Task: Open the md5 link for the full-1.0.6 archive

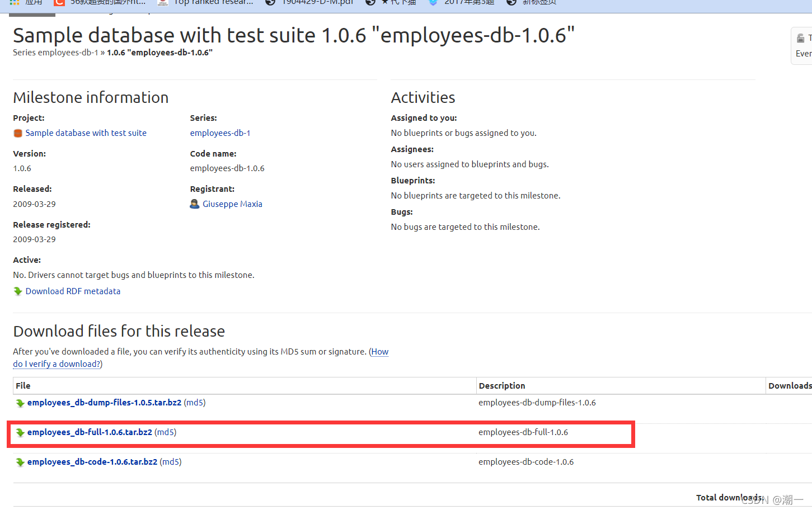Action: click(166, 432)
